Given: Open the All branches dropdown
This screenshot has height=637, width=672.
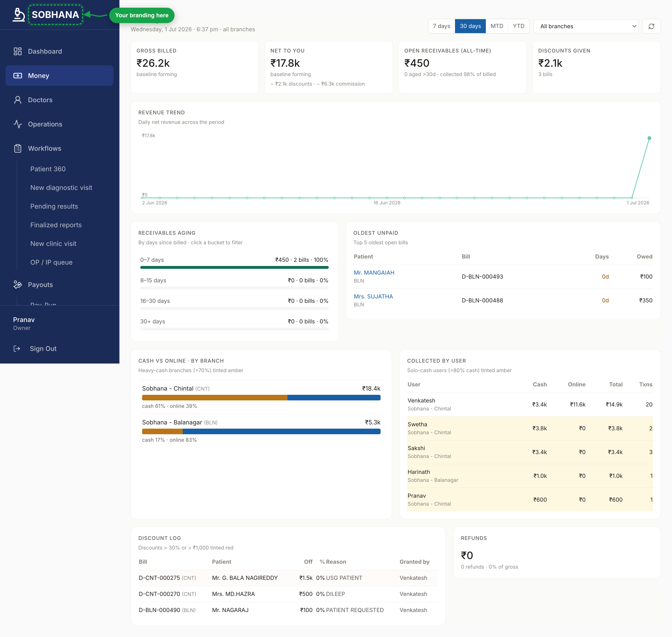Looking at the screenshot, I should (x=586, y=26).
